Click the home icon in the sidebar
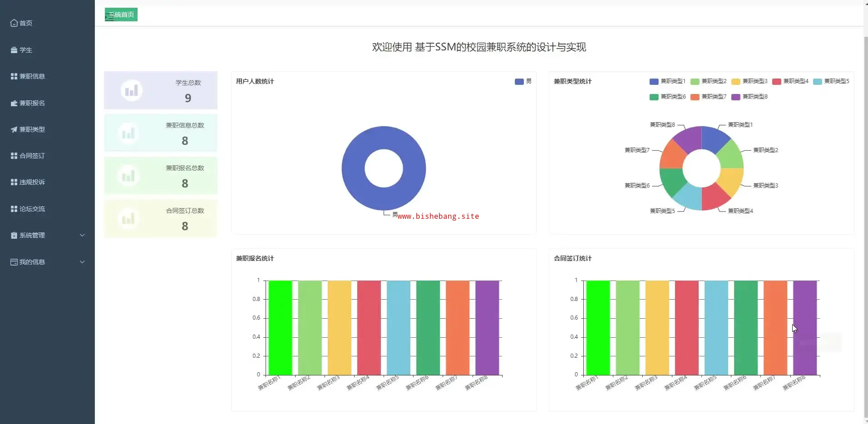 coord(14,23)
